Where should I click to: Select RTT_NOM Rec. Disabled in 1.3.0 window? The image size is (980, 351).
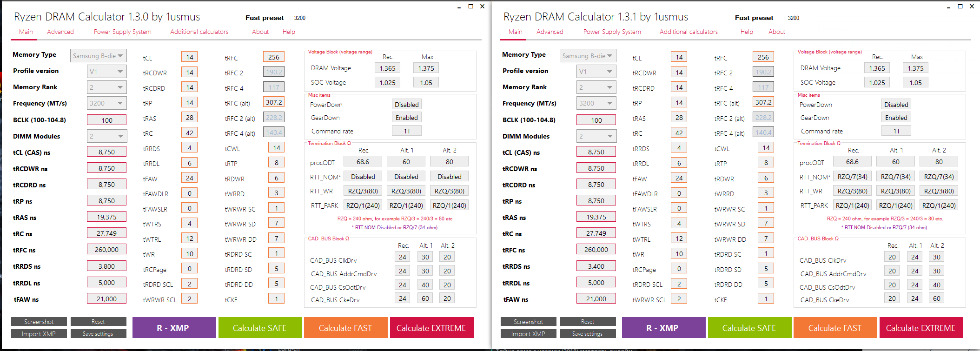(x=363, y=177)
